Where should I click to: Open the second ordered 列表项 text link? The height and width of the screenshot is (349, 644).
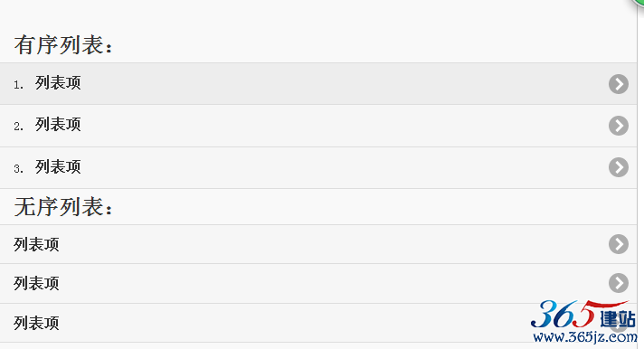[58, 125]
